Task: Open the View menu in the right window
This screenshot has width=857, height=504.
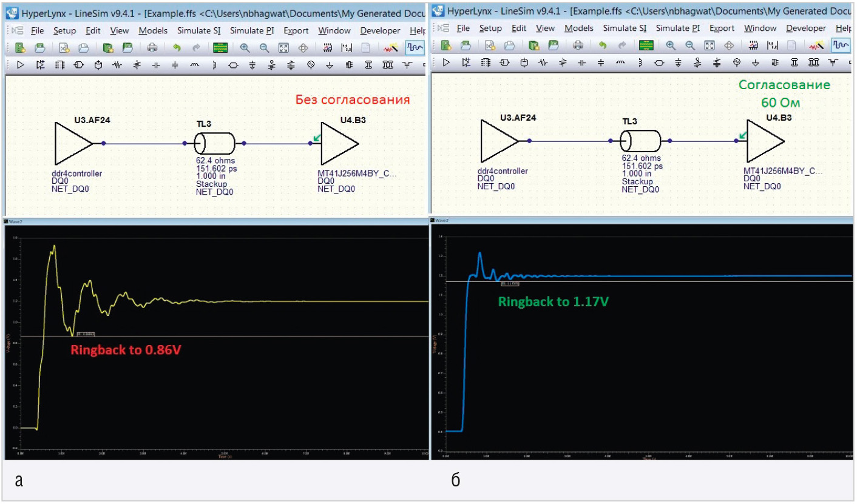Action: click(x=546, y=28)
